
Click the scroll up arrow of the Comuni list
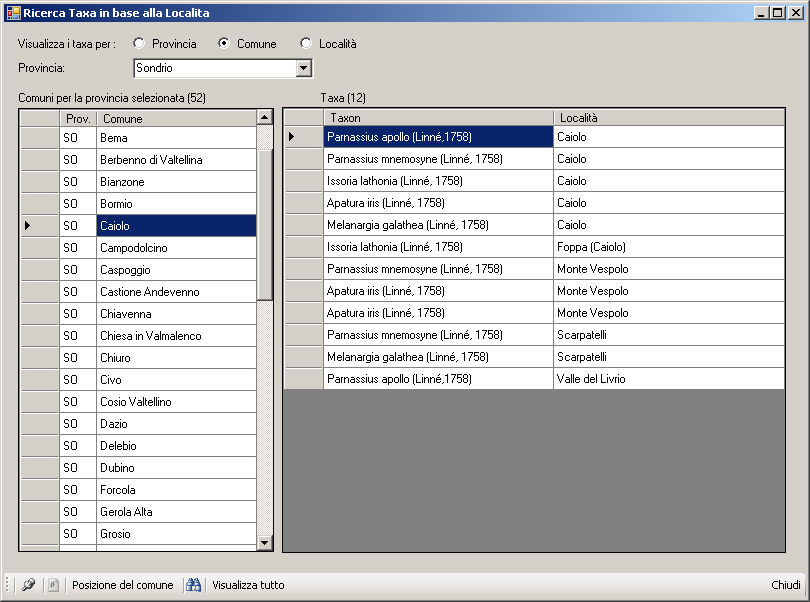point(264,117)
